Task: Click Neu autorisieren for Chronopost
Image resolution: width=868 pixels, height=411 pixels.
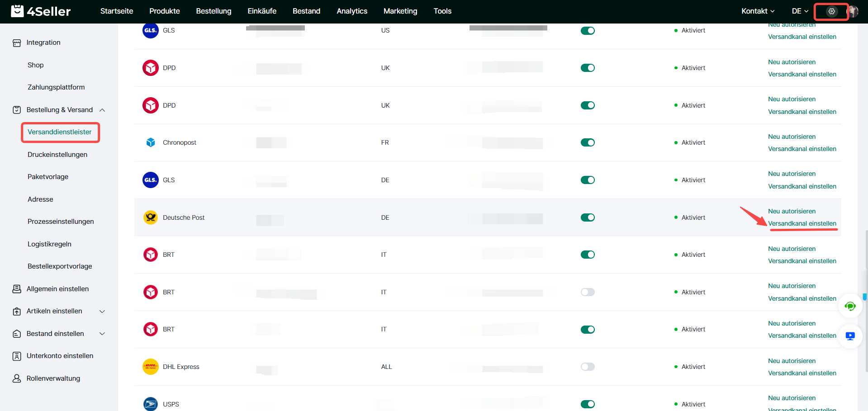Action: [x=792, y=137]
